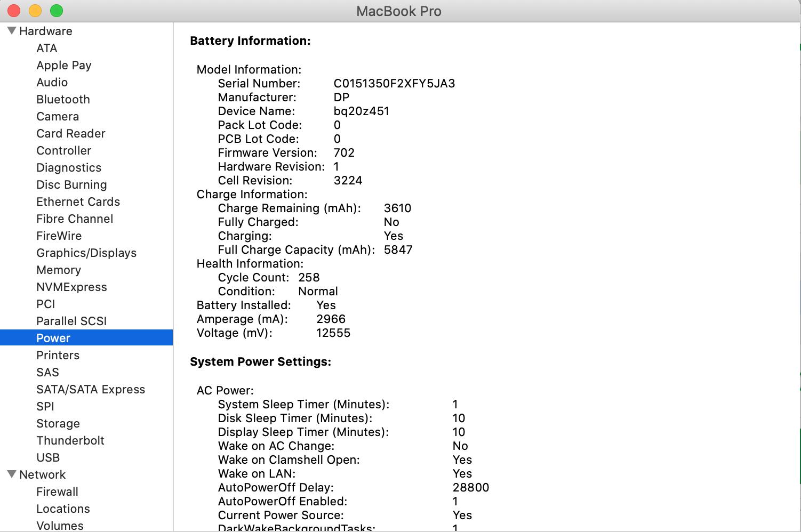
Task: Click the Battery Information heading
Action: [x=250, y=41]
